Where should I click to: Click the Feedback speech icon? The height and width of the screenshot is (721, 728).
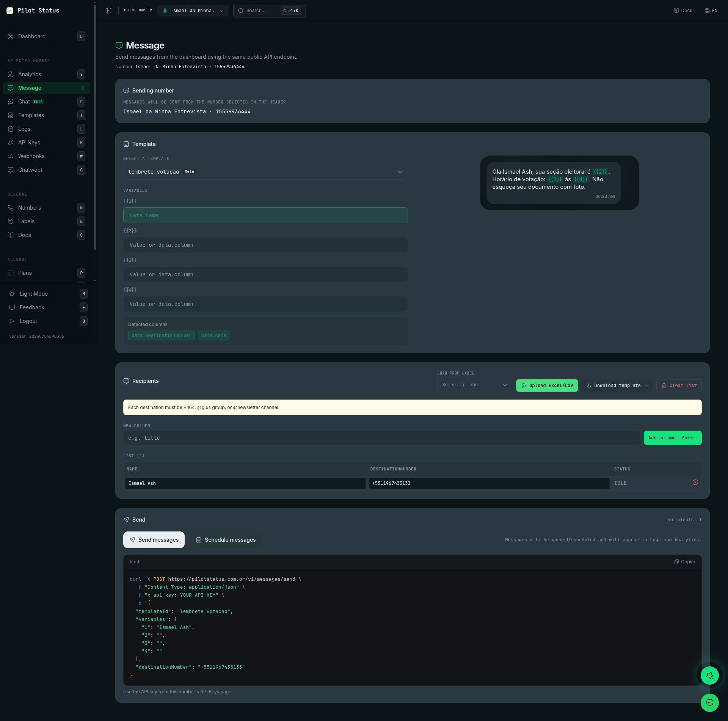[12, 307]
